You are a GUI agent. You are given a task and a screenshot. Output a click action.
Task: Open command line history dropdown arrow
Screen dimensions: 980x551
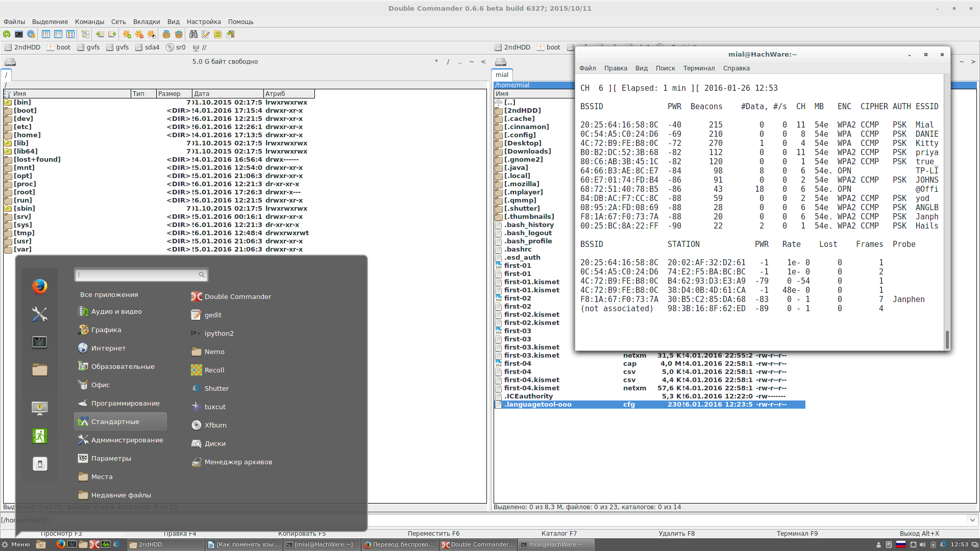tap(972, 520)
